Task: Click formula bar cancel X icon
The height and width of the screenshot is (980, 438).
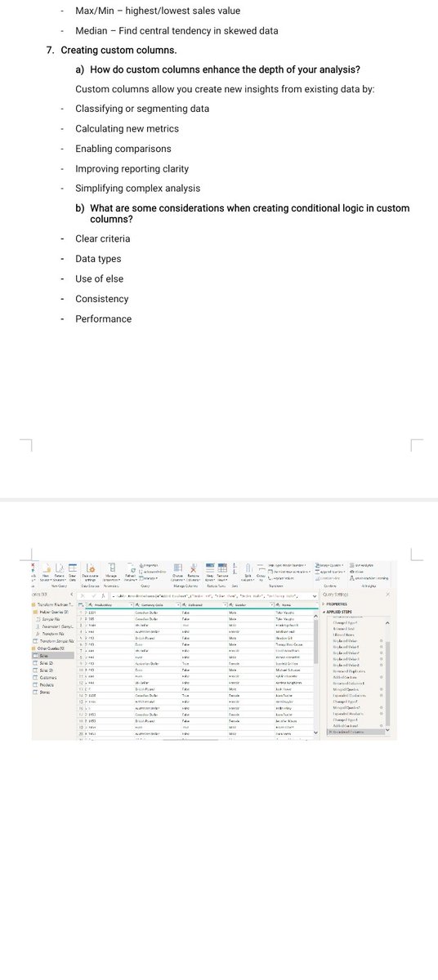Action: click(82, 596)
